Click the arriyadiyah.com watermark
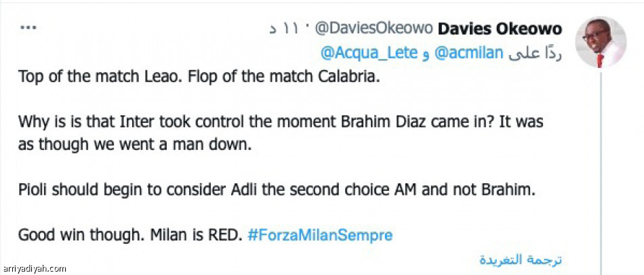This screenshot has height=275, width=644. coord(34,269)
